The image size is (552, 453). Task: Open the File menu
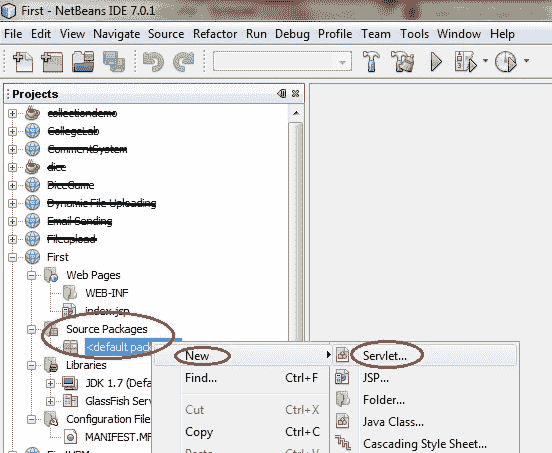click(x=13, y=34)
